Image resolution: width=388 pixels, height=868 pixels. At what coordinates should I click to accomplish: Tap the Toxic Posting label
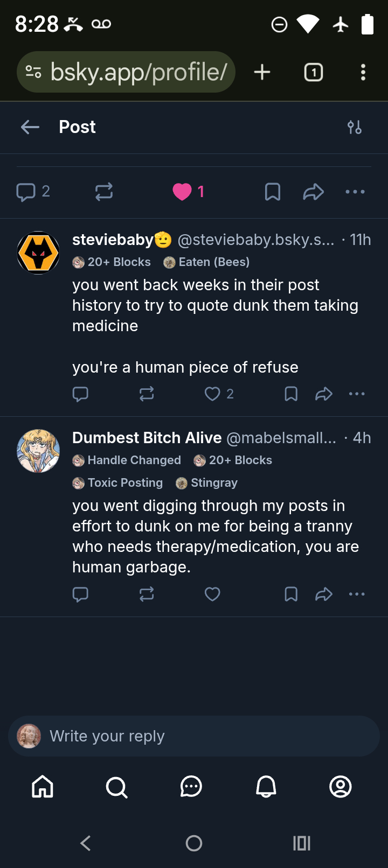118,483
